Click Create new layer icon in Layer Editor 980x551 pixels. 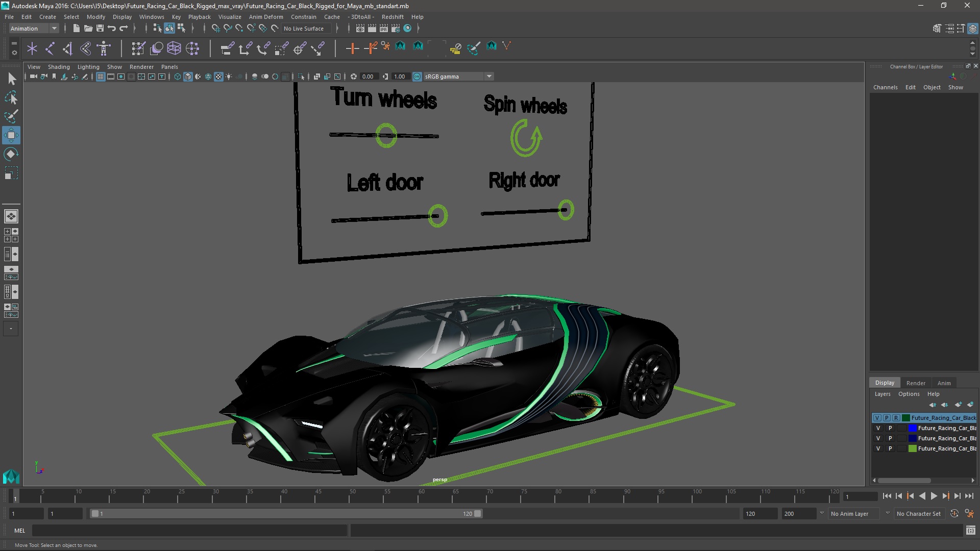958,405
